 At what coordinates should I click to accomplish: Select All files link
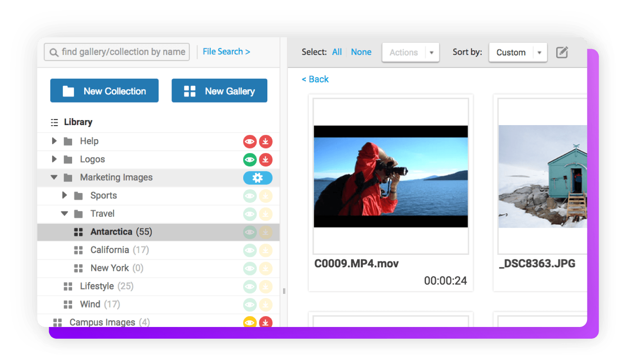point(337,52)
